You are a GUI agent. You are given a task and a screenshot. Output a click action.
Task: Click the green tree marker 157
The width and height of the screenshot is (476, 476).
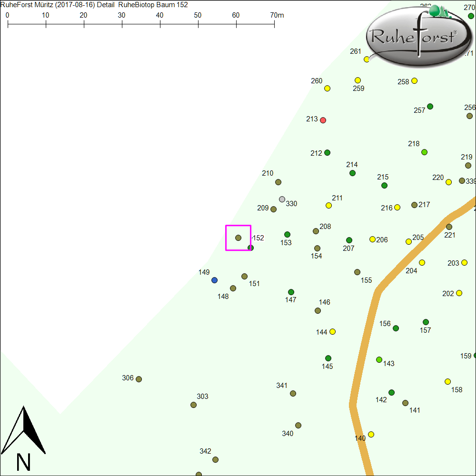click(426, 322)
